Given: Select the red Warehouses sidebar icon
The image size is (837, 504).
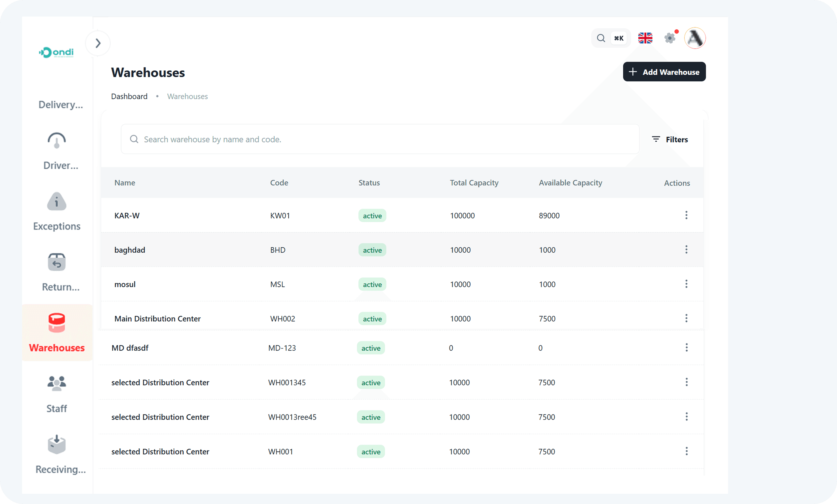Looking at the screenshot, I should pos(56,323).
